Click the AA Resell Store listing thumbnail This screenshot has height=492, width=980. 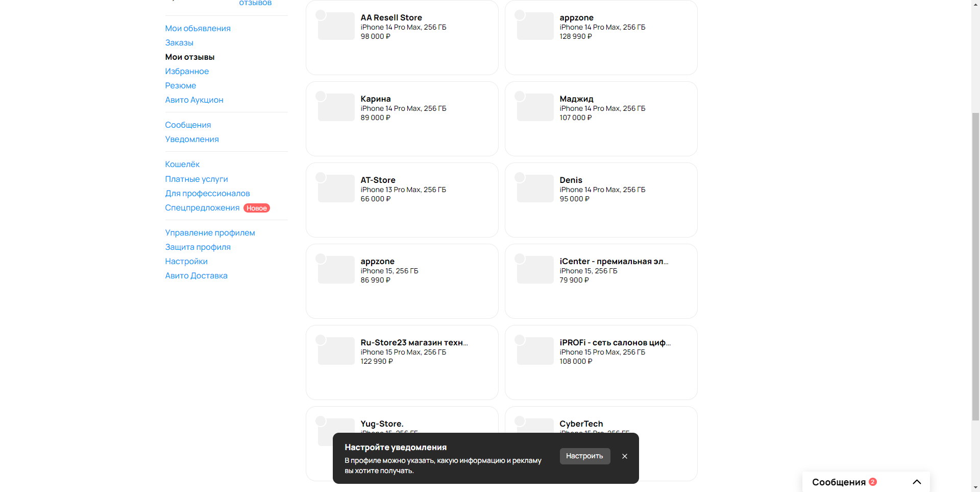click(336, 26)
